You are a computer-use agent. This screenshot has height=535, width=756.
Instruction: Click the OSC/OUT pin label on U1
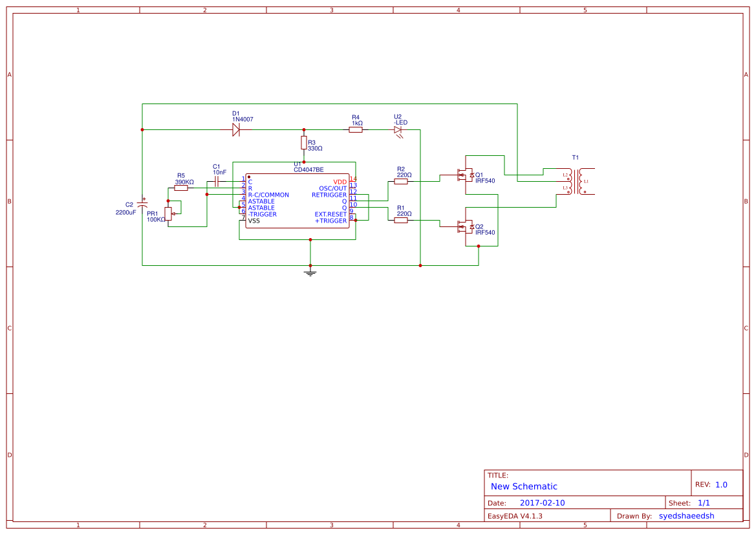click(331, 187)
